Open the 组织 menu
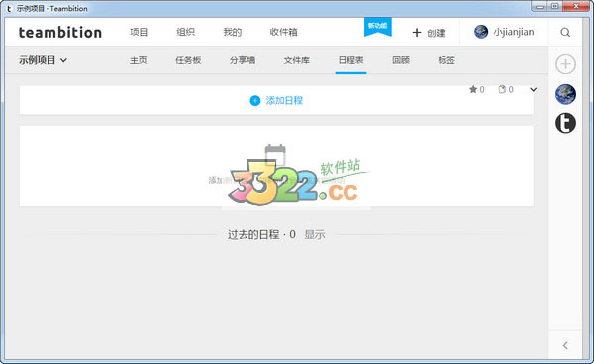 coord(185,33)
